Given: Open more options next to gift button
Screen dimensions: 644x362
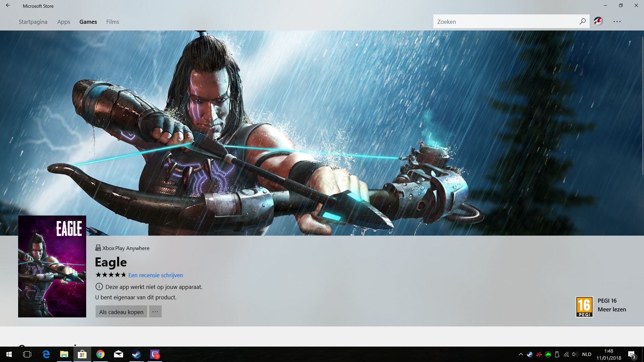Looking at the screenshot, I should click(x=155, y=311).
